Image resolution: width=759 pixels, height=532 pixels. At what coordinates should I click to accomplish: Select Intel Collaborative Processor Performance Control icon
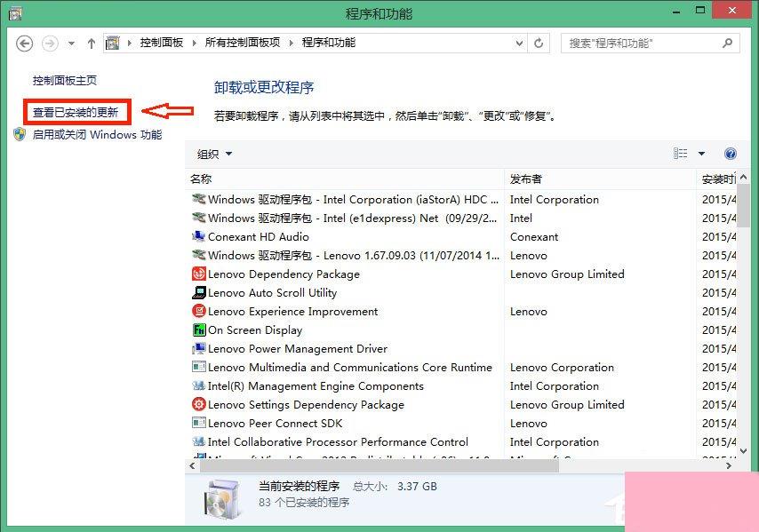pos(198,441)
